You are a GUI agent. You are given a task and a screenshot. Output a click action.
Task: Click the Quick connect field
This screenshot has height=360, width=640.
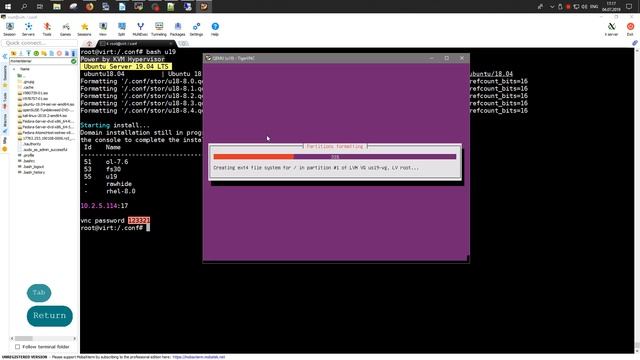40,43
